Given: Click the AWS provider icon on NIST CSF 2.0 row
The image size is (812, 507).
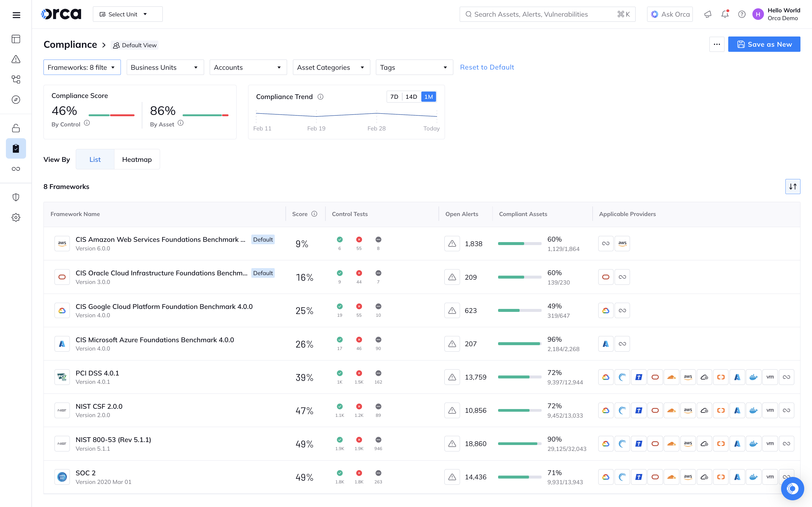Looking at the screenshot, I should pyautogui.click(x=688, y=410).
